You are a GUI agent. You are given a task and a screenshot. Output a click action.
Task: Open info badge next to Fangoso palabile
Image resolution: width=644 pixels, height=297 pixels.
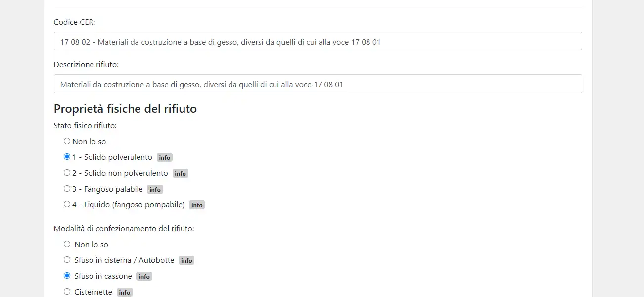point(155,190)
